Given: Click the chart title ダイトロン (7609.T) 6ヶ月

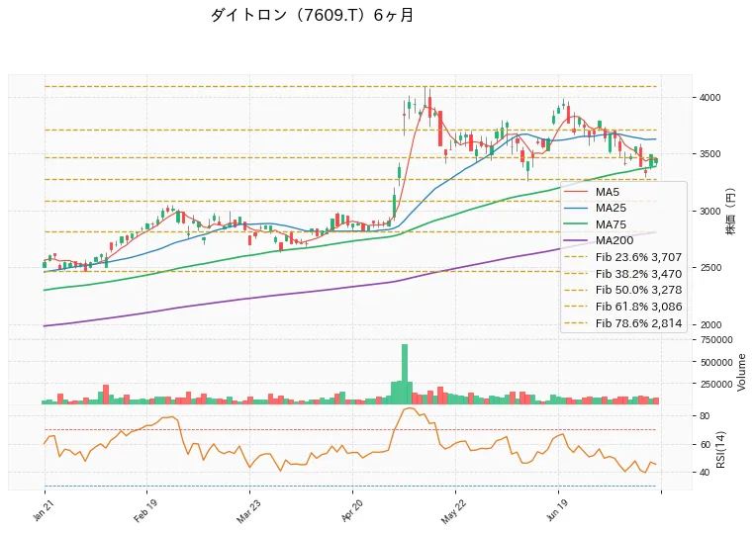Looking at the screenshot, I should click(x=312, y=16).
